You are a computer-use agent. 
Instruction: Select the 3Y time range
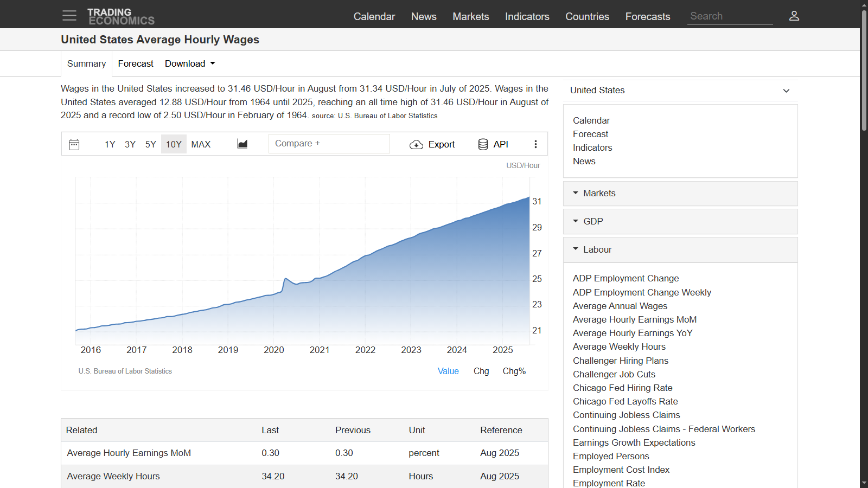(130, 144)
